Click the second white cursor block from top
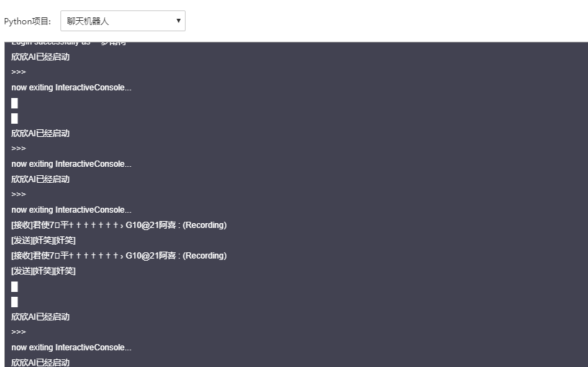 click(15, 118)
